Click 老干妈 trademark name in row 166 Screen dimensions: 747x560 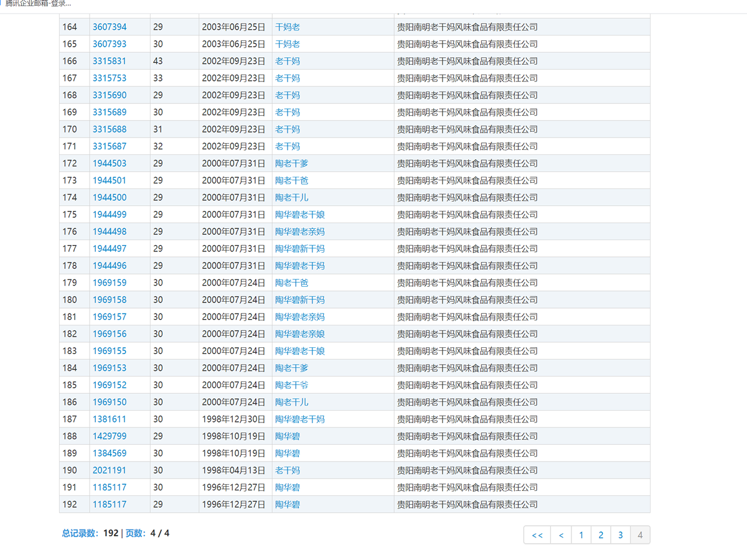pyautogui.click(x=288, y=61)
